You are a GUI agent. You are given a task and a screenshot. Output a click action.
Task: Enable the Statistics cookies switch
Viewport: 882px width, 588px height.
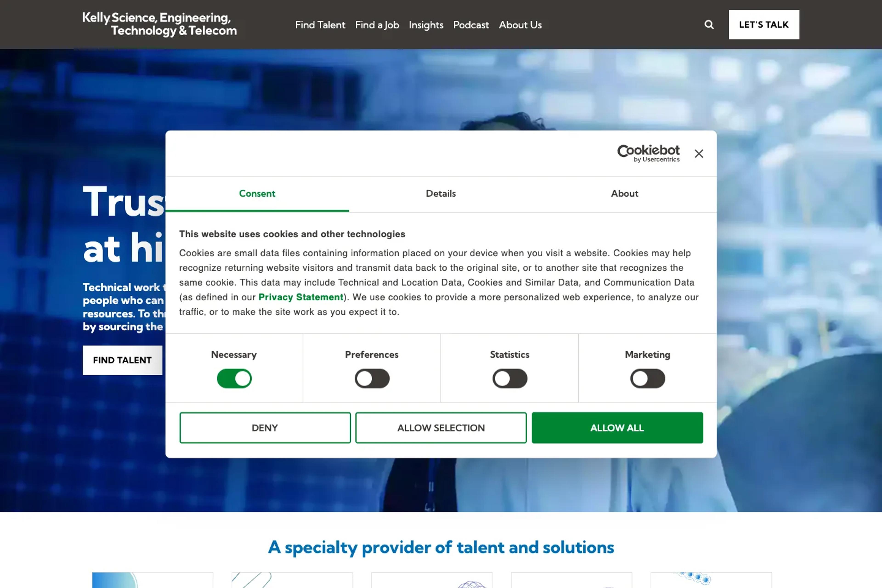pyautogui.click(x=510, y=378)
